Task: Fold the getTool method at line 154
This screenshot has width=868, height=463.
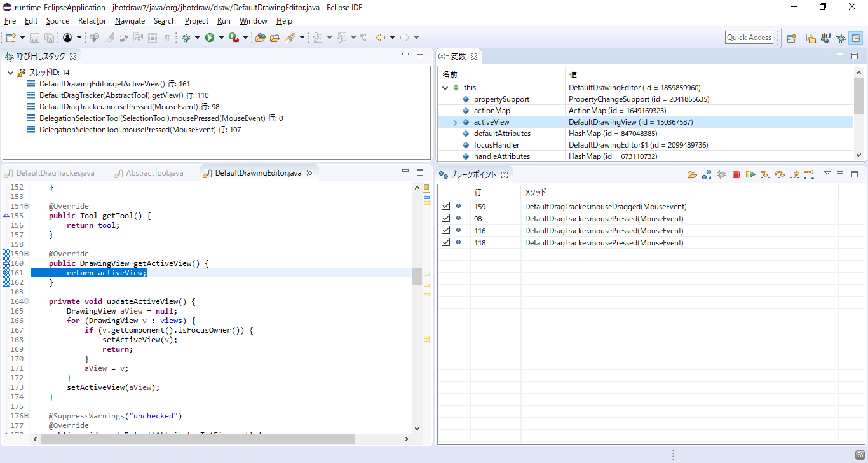Action: click(x=25, y=206)
